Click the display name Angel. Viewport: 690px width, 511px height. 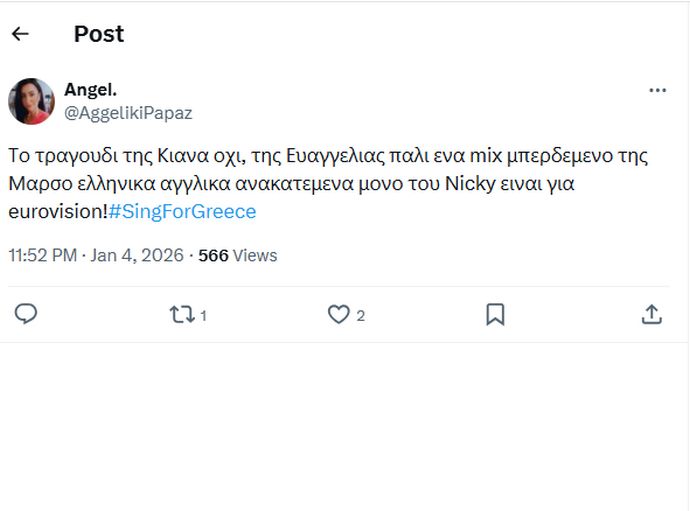tap(91, 90)
